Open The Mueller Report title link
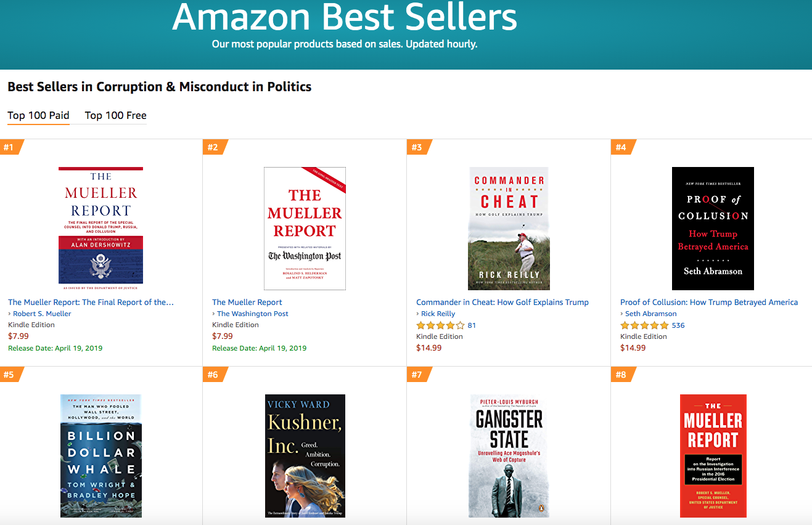812x525 pixels. click(x=247, y=302)
